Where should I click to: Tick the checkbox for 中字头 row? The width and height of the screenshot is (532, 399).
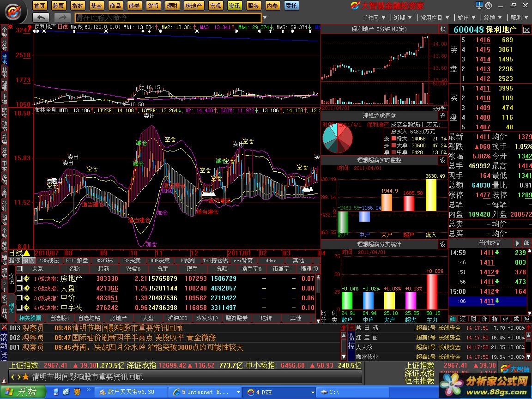(x=19, y=308)
